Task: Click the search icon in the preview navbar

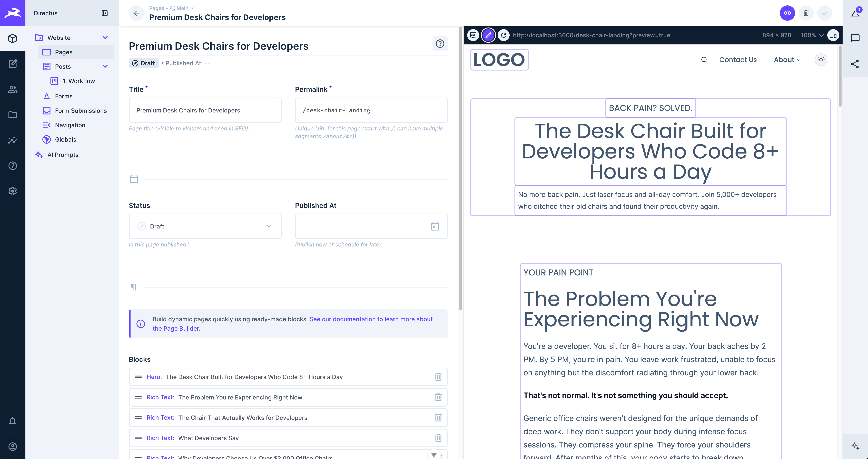Action: coord(704,60)
